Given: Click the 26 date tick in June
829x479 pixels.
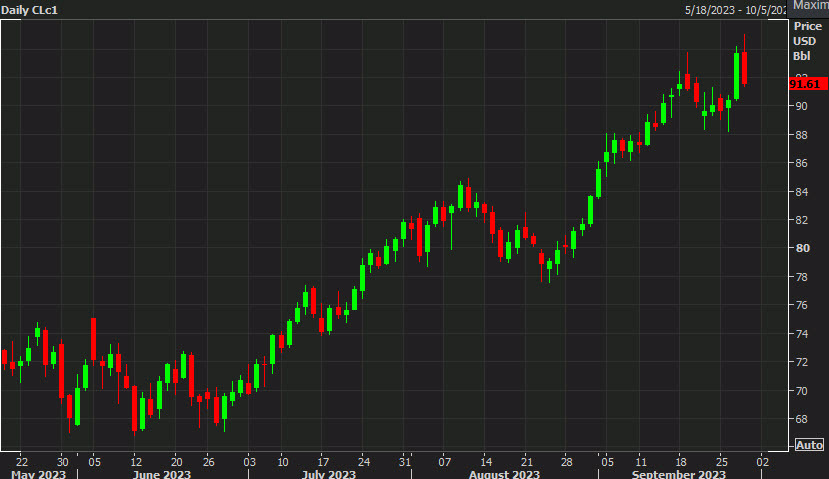Looking at the screenshot, I should click(x=208, y=462).
